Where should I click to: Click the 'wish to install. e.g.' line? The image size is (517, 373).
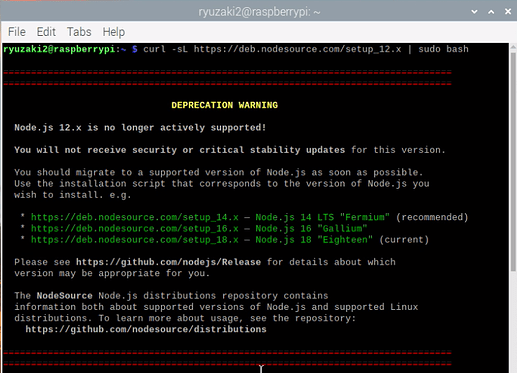point(73,195)
